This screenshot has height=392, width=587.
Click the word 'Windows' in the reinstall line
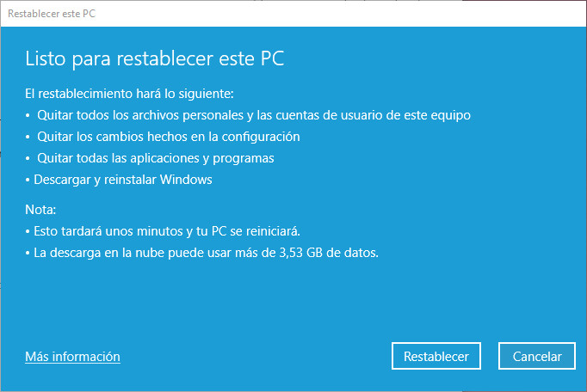(x=186, y=180)
